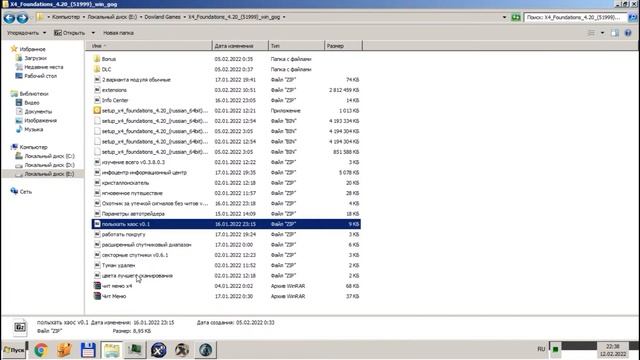Click the RU language indicator
Screen dimensions: 640x360
pos(541,349)
